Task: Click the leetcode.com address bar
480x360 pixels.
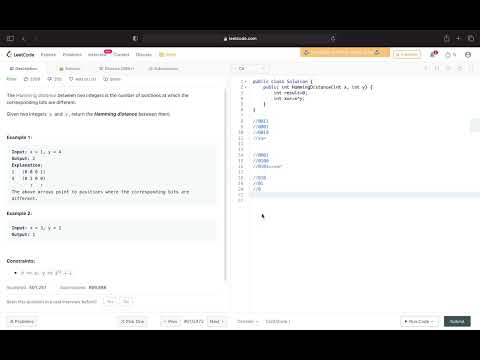Action: [240, 38]
